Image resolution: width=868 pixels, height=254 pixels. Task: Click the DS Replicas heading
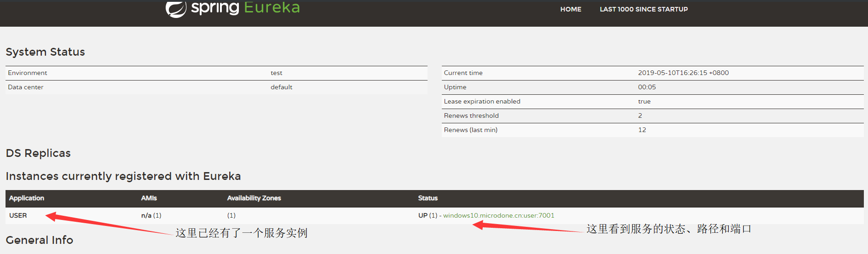coord(38,153)
